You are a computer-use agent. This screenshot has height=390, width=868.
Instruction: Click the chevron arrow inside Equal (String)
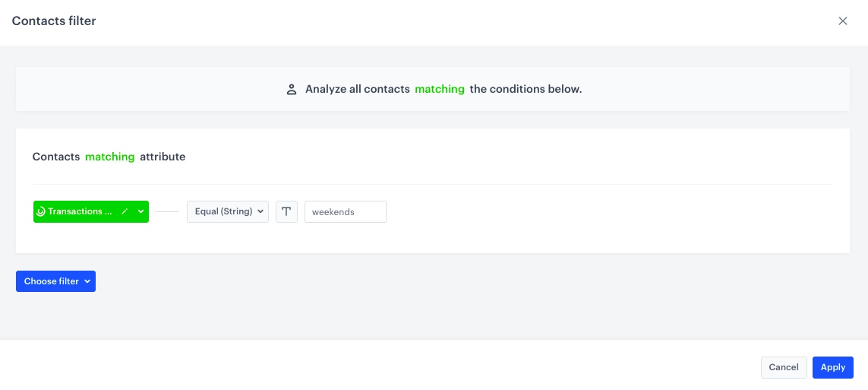point(260,211)
